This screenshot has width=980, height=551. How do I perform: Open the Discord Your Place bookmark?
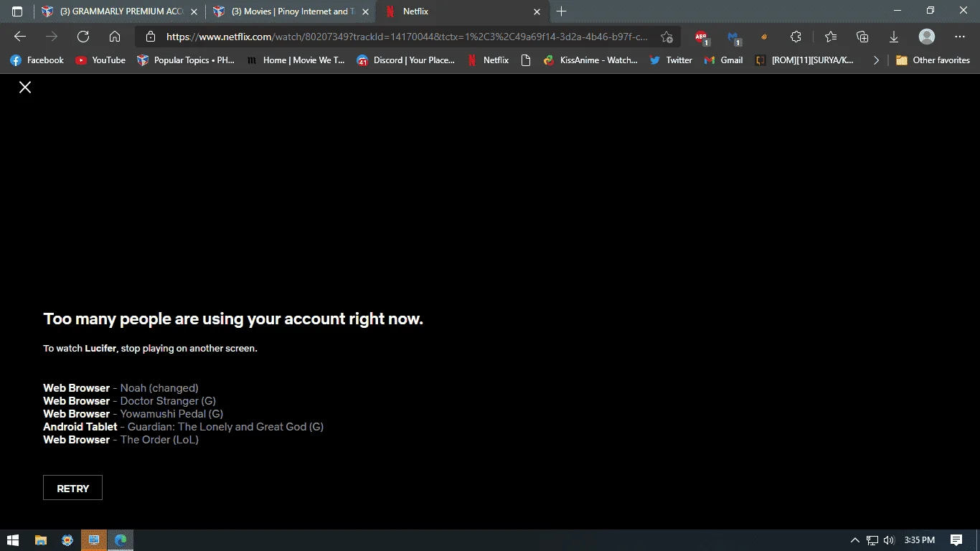[405, 60]
